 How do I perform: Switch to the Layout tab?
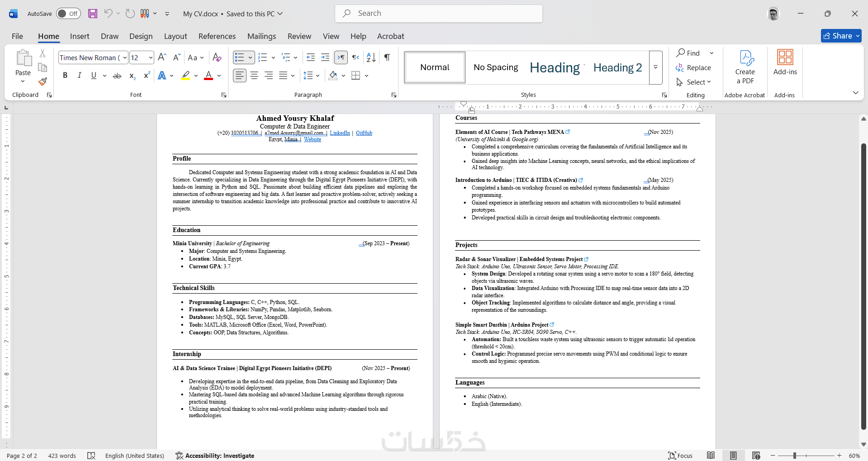point(175,36)
